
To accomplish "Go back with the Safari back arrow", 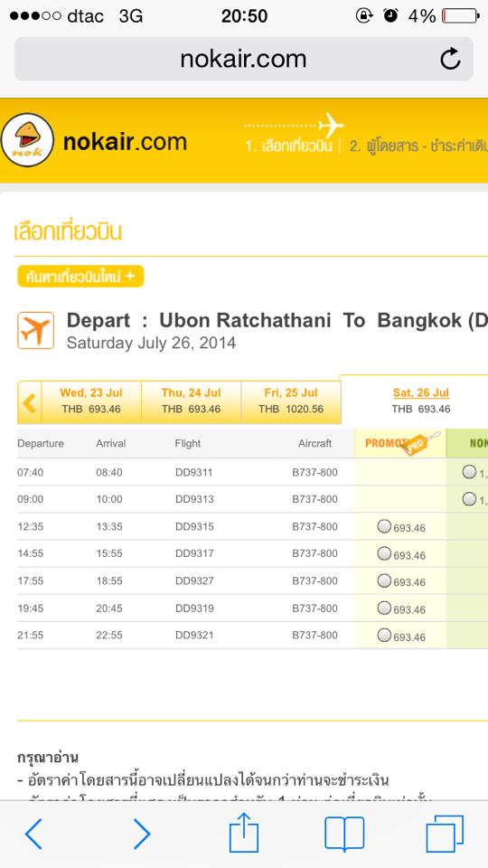I will (33, 834).
